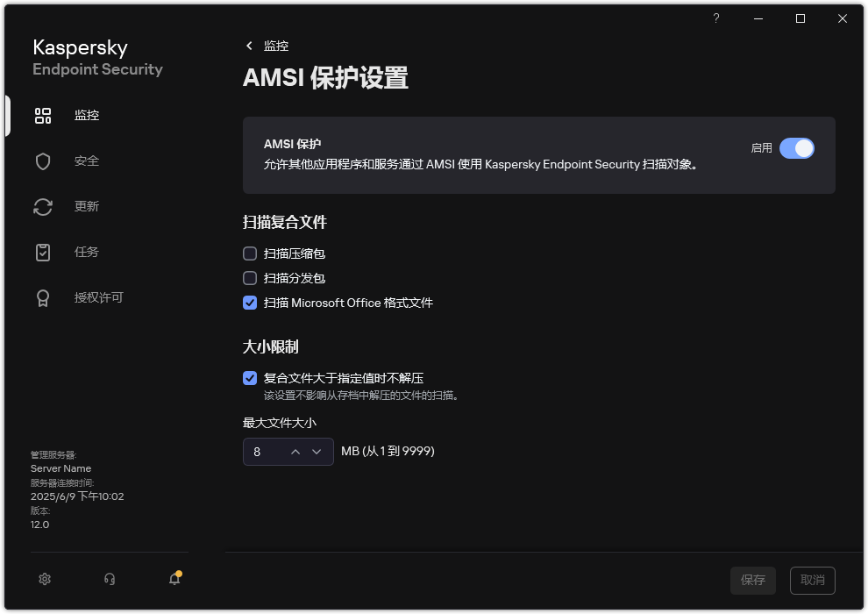Uncheck 扫描 Microsoft Office 格式文件 checkbox

click(250, 303)
